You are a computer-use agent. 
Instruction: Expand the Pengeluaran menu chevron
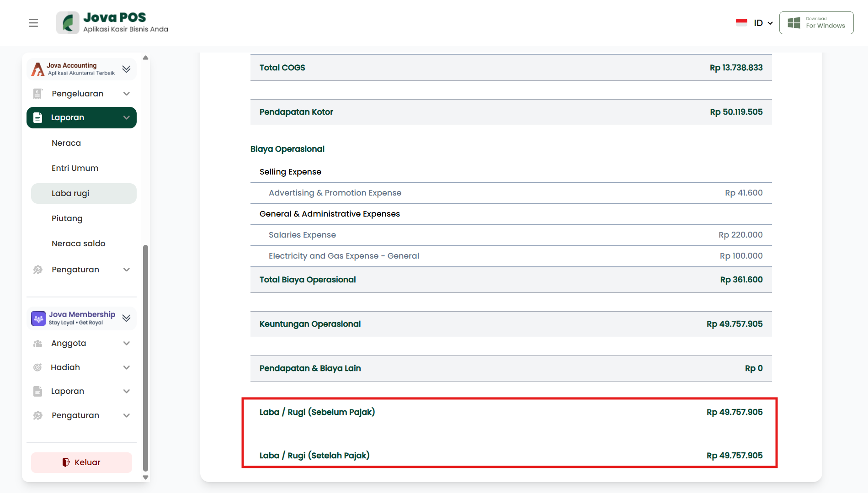tap(127, 94)
